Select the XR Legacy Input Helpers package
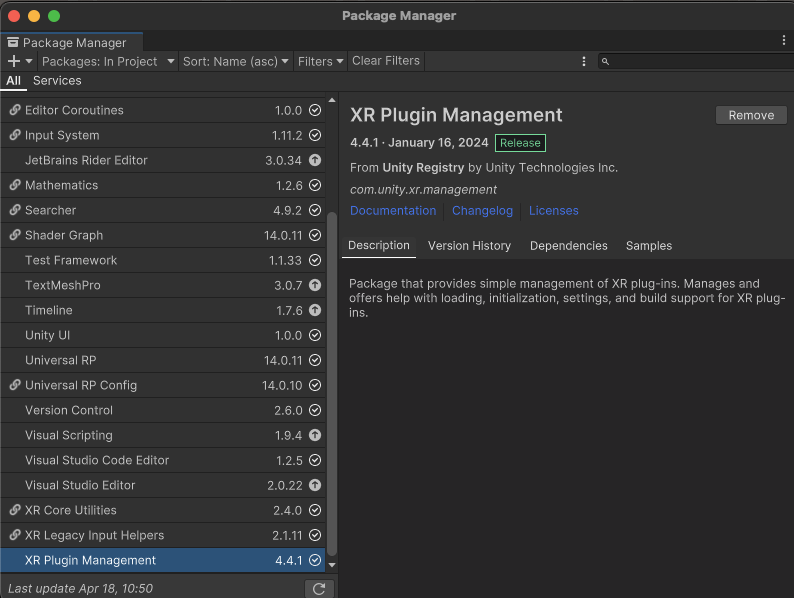The image size is (794, 598). 163,535
